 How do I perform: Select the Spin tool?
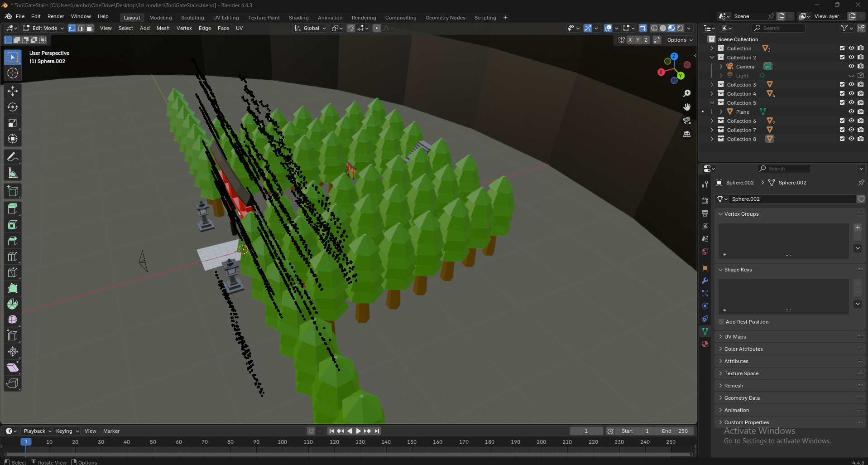click(13, 304)
